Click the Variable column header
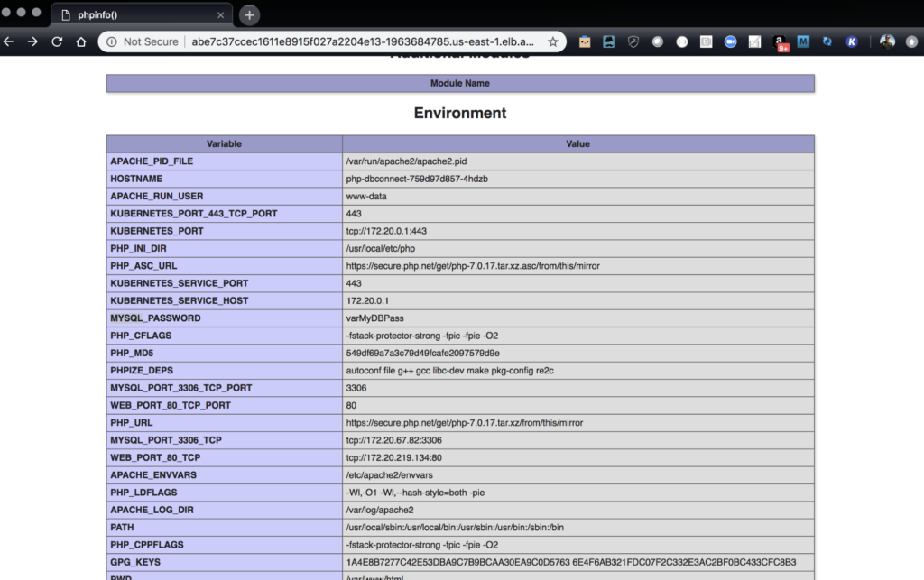The height and width of the screenshot is (580, 924). point(224,143)
